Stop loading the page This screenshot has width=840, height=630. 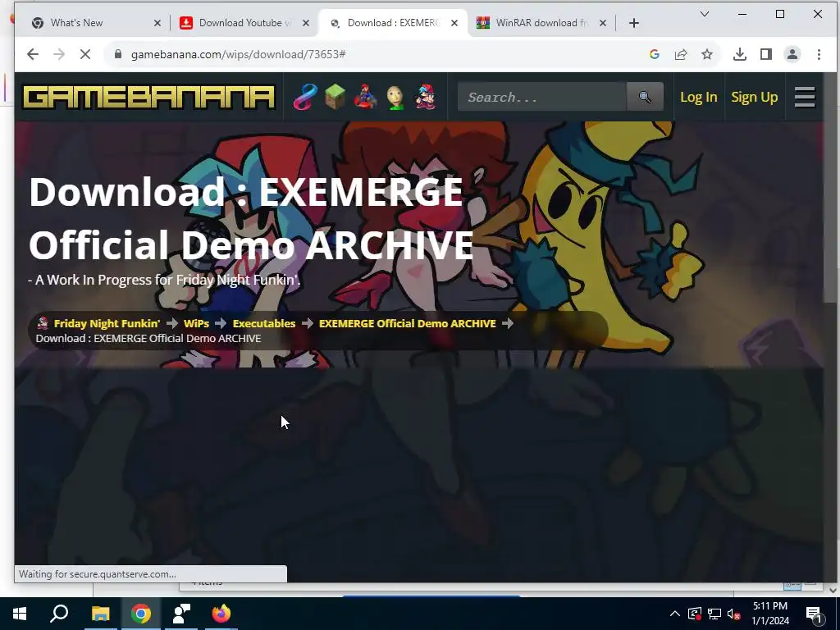coord(85,54)
